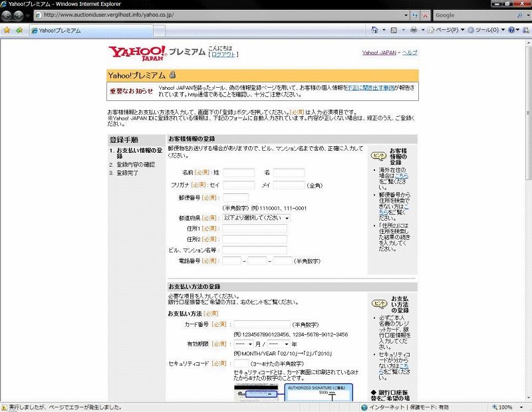Image resolution: width=532 pixels, height=412 pixels.
Task: Click the お支払い情報の登録 step text
Action: click(140, 153)
